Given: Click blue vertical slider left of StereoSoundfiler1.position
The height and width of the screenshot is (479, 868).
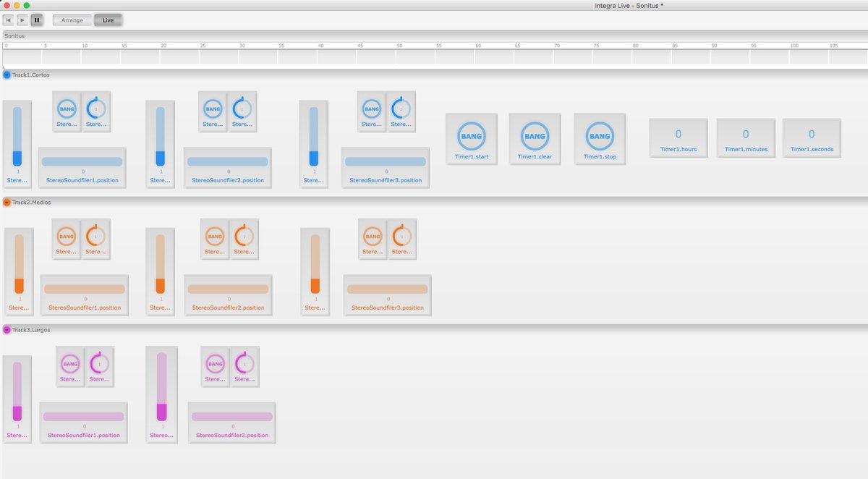Looking at the screenshot, I should tap(17, 136).
